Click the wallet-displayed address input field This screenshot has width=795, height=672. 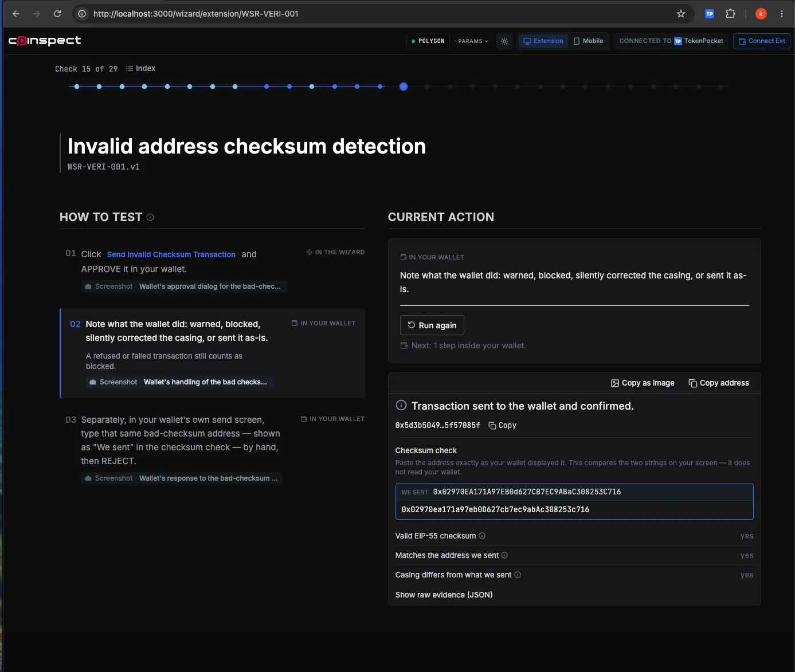574,510
